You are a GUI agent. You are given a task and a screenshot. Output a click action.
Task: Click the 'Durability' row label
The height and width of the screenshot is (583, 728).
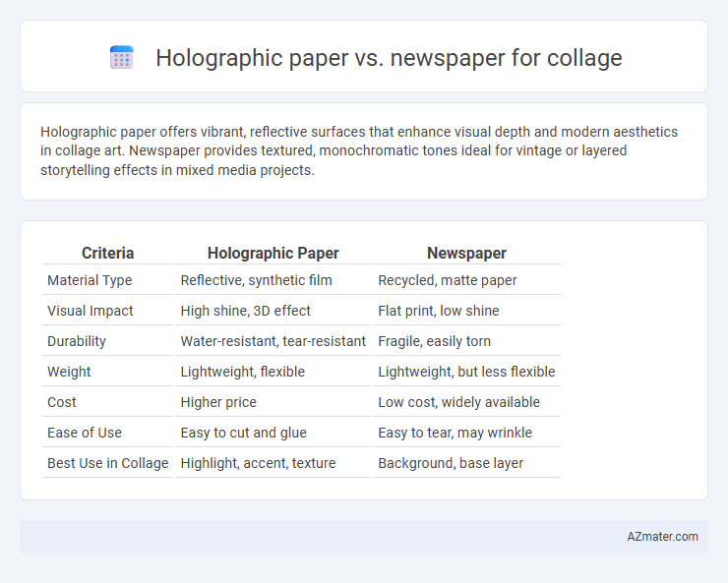click(x=77, y=341)
